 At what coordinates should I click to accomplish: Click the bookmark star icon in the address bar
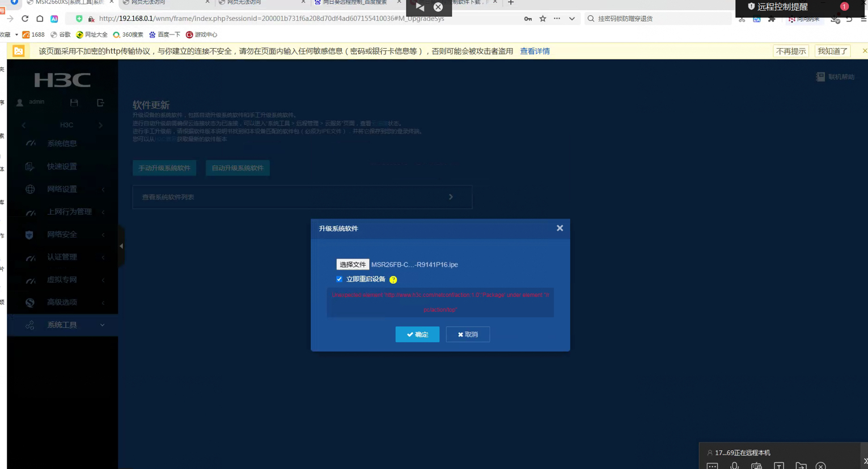543,19
